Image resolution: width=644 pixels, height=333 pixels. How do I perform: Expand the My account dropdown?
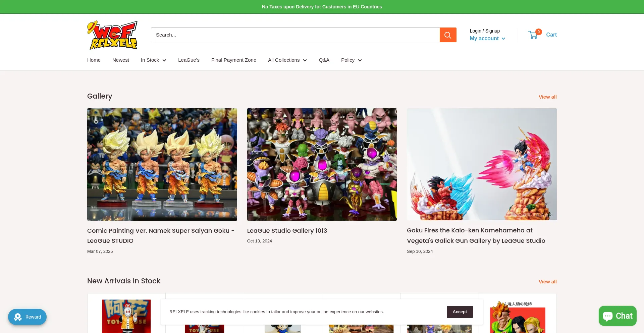click(x=487, y=39)
